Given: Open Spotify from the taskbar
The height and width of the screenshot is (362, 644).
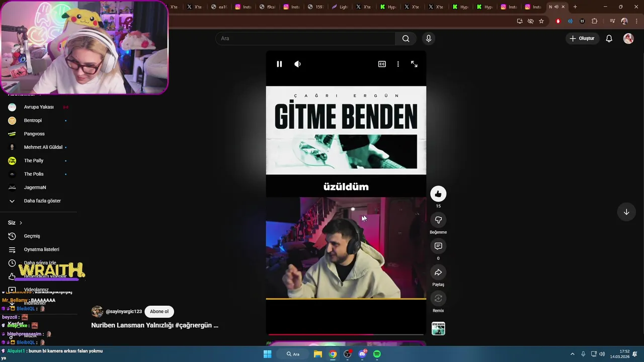Looking at the screenshot, I should pos(377,354).
